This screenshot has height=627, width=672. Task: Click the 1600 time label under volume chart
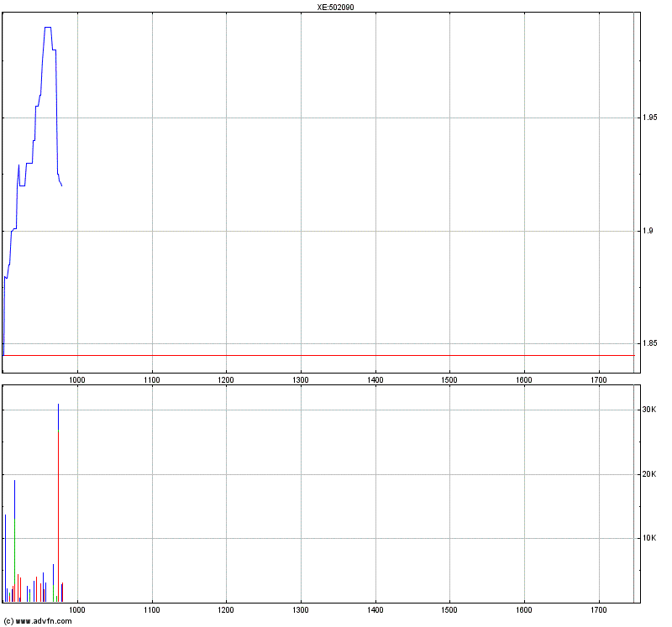[523, 610]
